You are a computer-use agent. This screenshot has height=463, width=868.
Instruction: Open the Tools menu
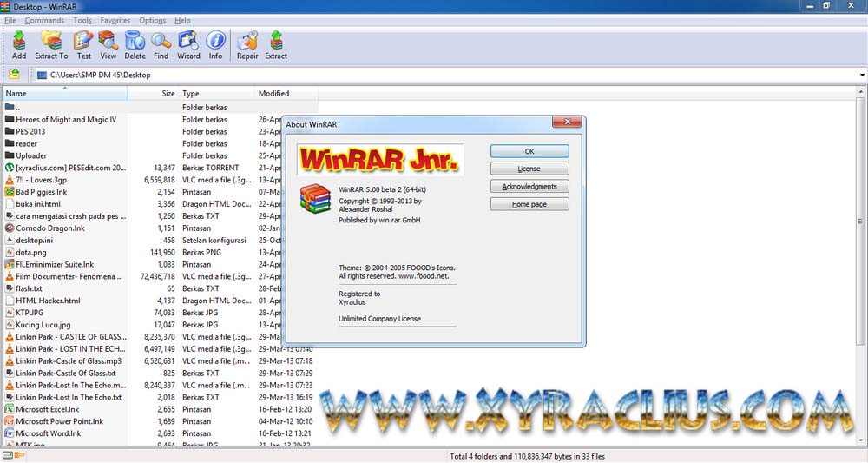(x=82, y=21)
